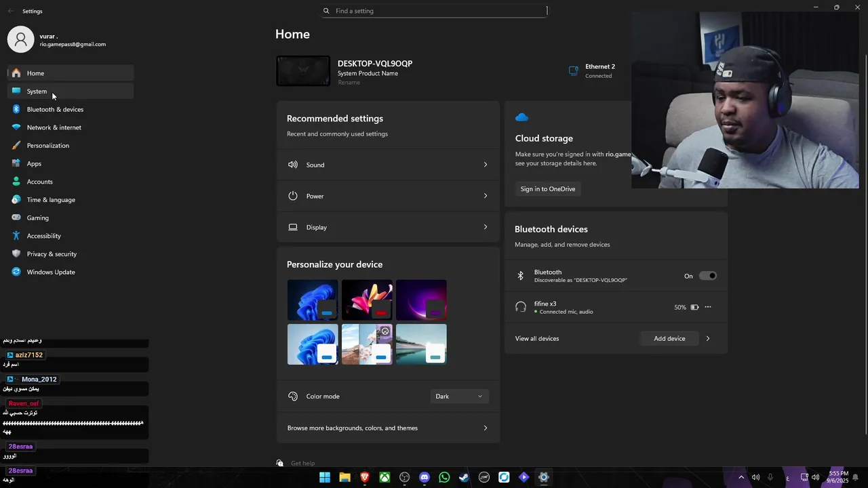Select the colorful flower Glow theme
Image resolution: width=868 pixels, height=488 pixels.
[x=367, y=300]
